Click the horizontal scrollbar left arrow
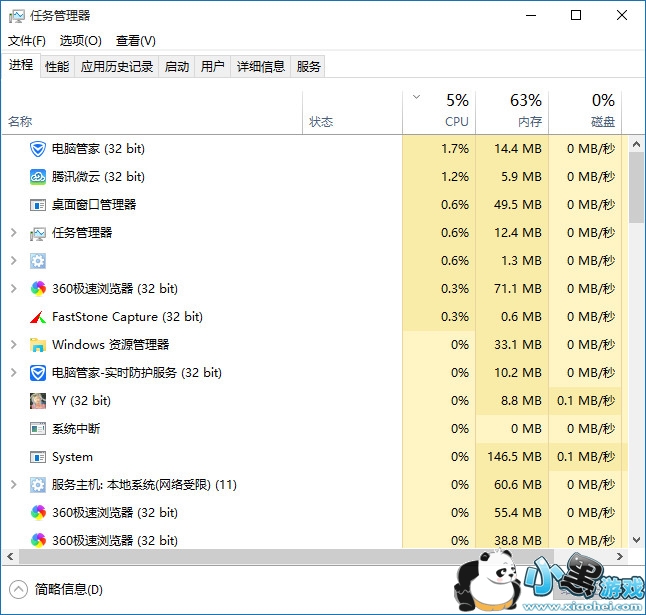Screen dimensions: 646x615 [10, 557]
